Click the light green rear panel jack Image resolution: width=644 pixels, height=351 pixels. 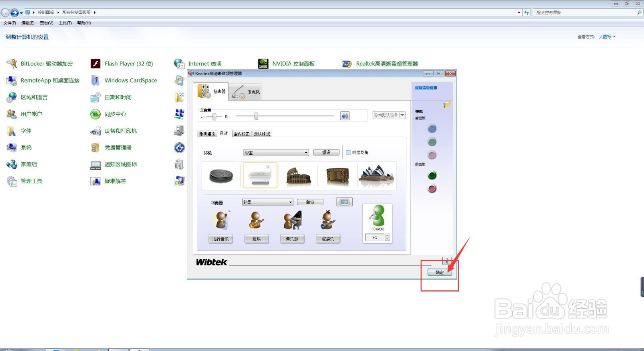432,142
